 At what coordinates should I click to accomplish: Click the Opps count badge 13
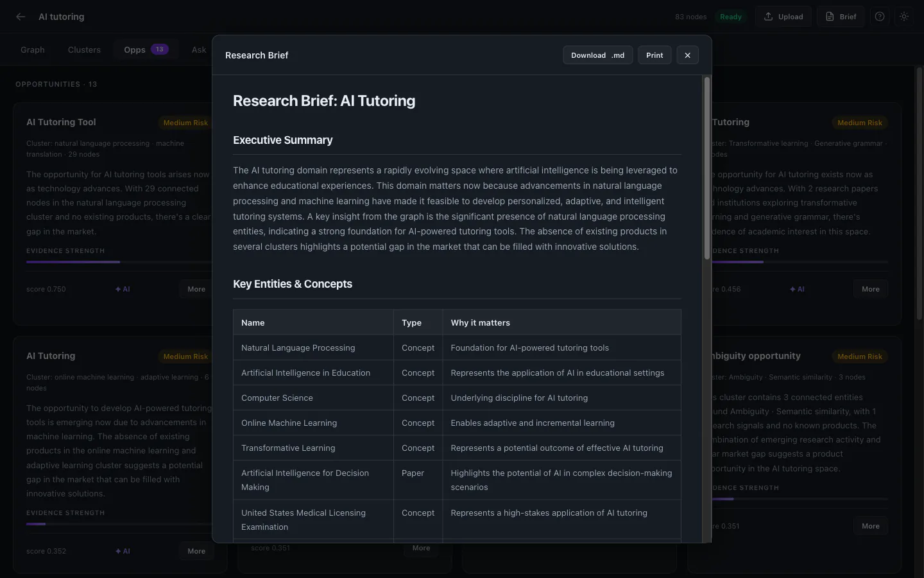click(x=160, y=49)
